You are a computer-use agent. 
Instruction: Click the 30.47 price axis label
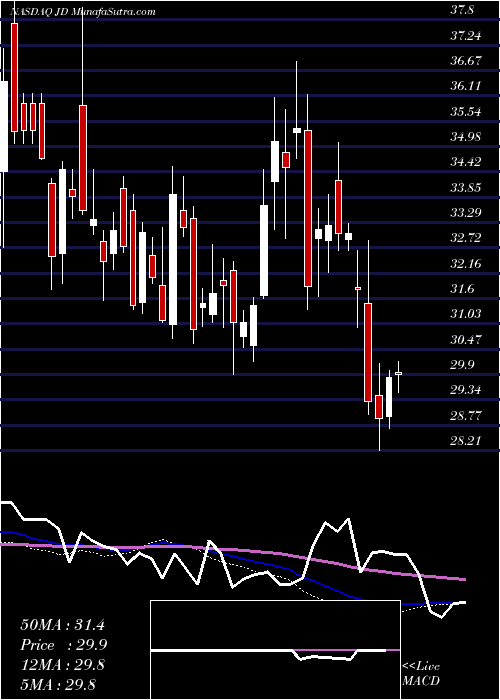(x=466, y=339)
